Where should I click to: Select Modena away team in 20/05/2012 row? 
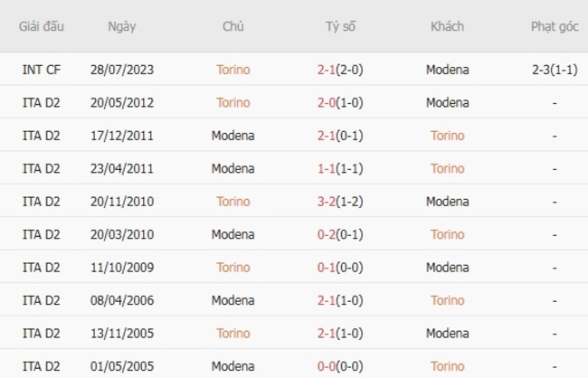447,102
